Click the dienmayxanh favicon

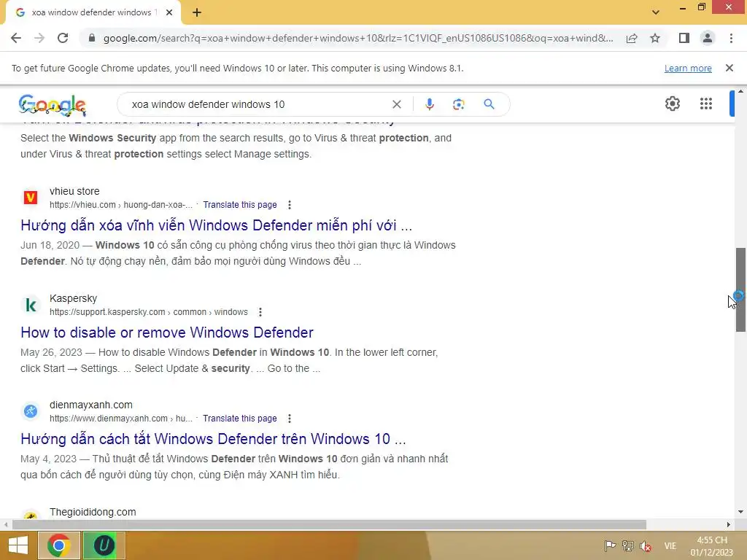31,411
